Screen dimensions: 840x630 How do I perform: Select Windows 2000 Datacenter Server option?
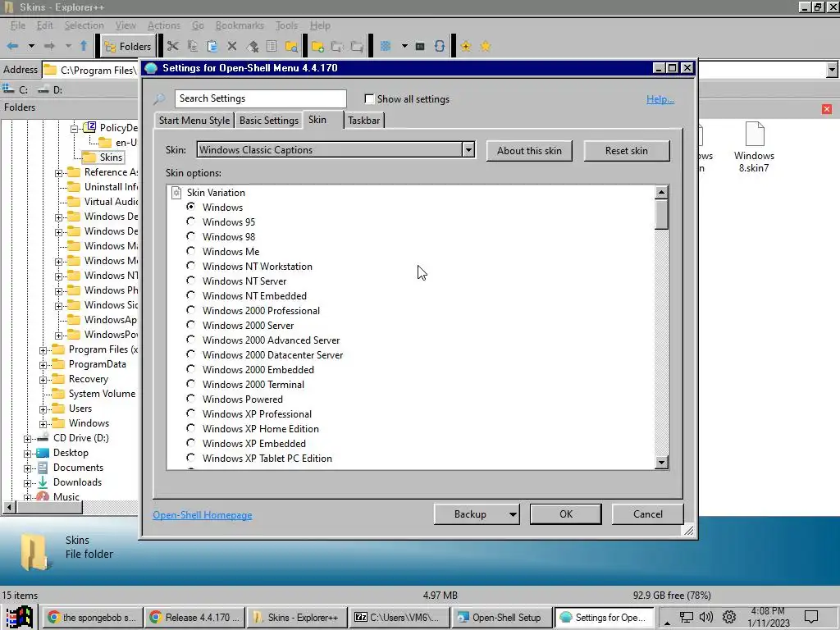tap(190, 354)
